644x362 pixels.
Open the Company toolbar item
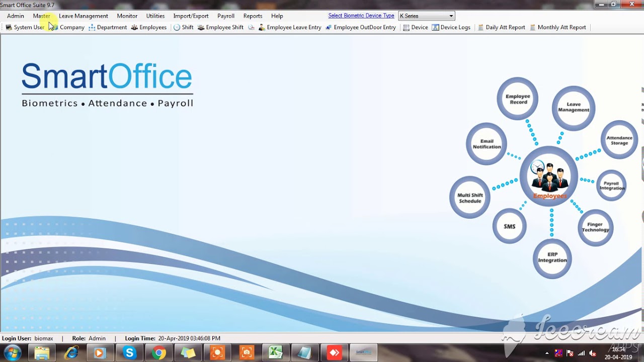[68, 27]
